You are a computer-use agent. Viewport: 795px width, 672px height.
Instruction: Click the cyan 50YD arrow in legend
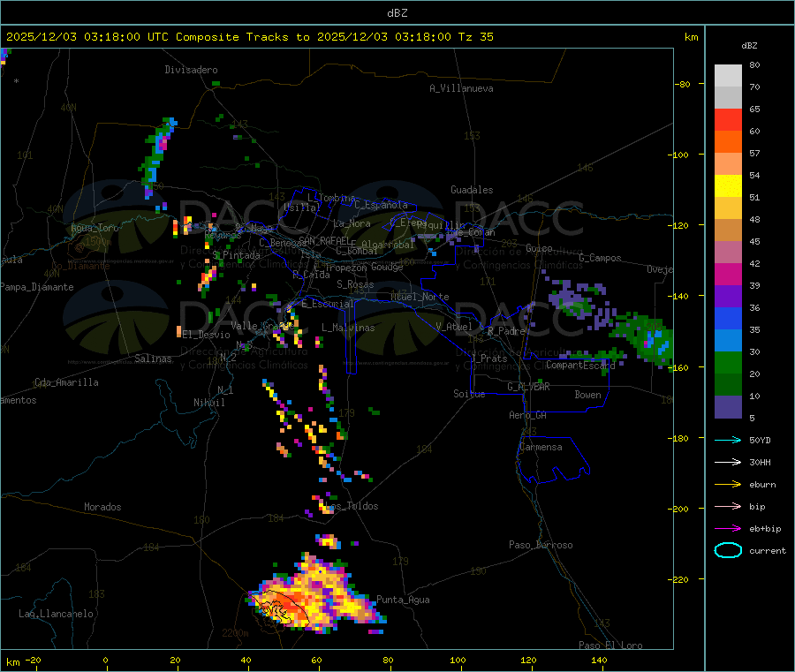[728, 440]
